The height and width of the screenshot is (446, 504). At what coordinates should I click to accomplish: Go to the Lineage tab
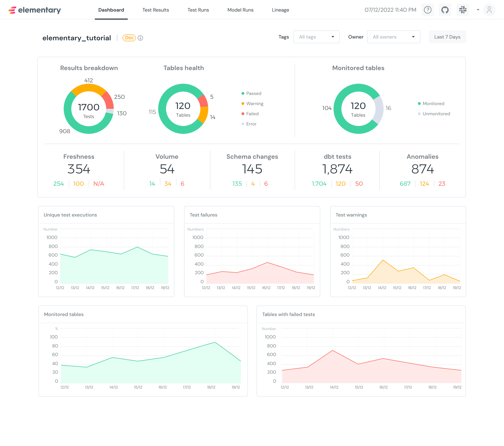280,10
